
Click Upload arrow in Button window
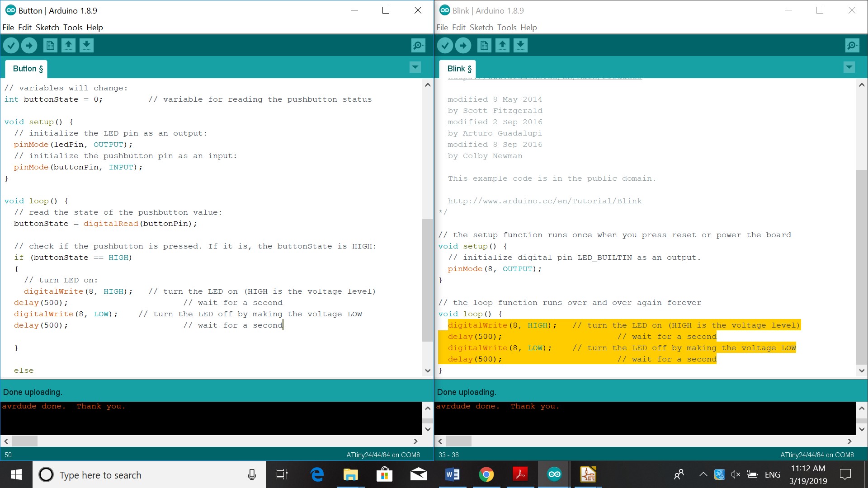point(29,45)
